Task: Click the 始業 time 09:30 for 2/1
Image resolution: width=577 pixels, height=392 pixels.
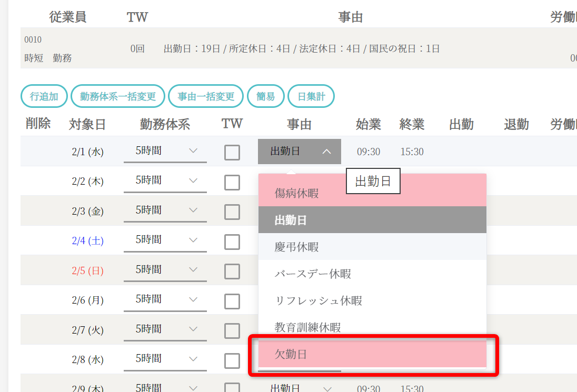Action: pos(369,152)
